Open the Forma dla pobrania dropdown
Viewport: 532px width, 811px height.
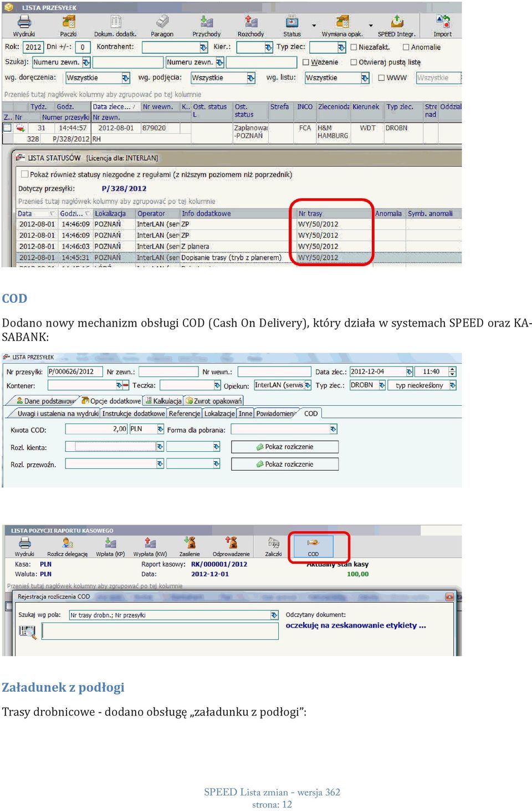coord(333,430)
